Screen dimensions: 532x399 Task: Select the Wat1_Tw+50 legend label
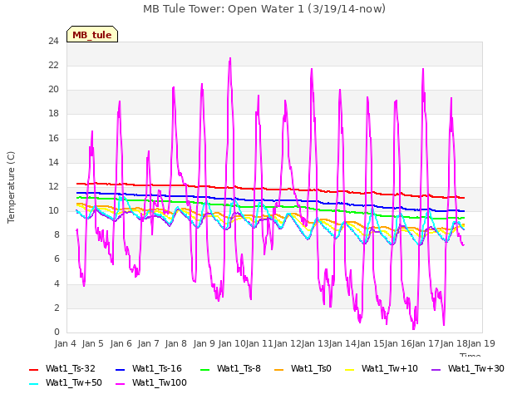click(74, 383)
